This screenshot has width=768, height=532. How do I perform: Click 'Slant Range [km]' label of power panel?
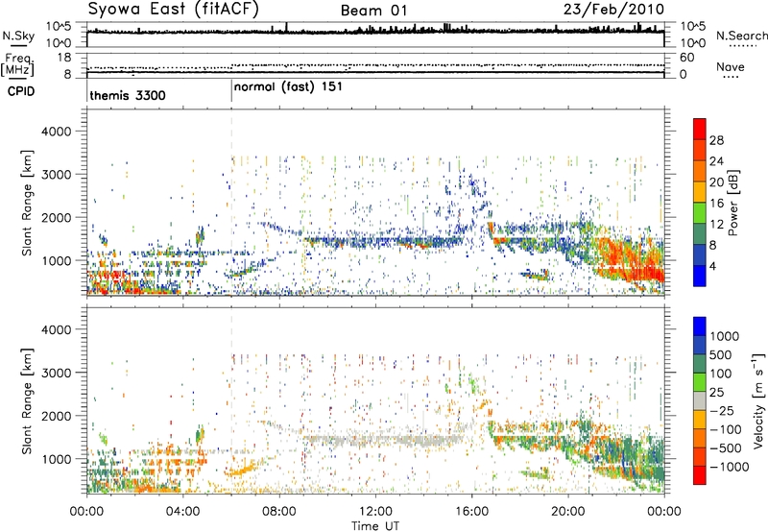click(x=27, y=203)
